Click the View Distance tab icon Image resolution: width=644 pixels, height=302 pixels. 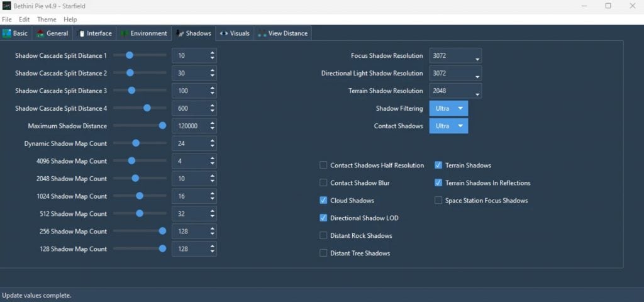pos(262,33)
